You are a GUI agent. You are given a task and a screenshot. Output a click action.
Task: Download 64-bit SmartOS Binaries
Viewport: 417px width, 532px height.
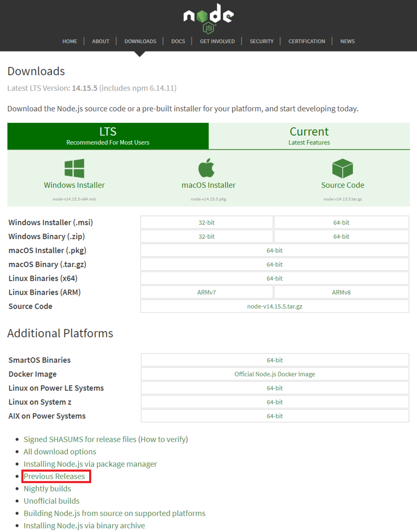tap(275, 360)
